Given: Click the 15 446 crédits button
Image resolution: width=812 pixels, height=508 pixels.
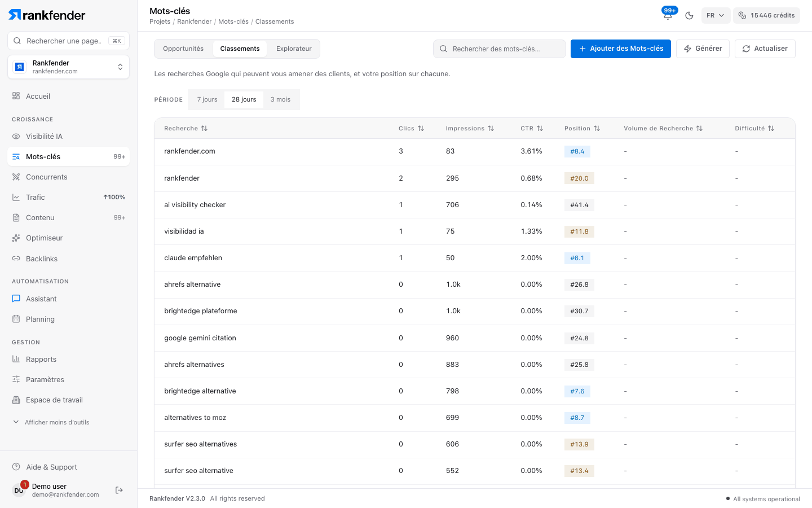Looking at the screenshot, I should [x=766, y=15].
